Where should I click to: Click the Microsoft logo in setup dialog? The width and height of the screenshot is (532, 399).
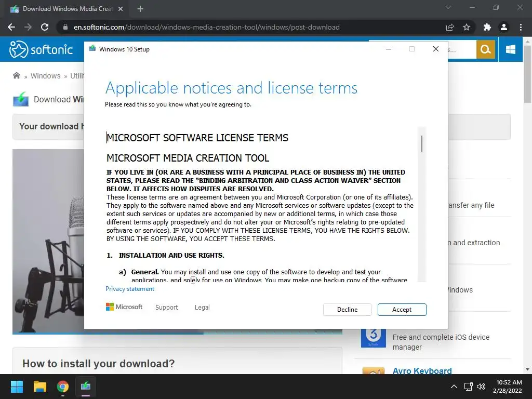pos(124,307)
